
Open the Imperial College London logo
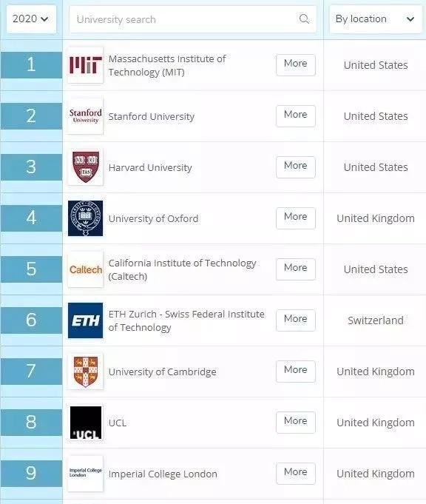tap(86, 474)
